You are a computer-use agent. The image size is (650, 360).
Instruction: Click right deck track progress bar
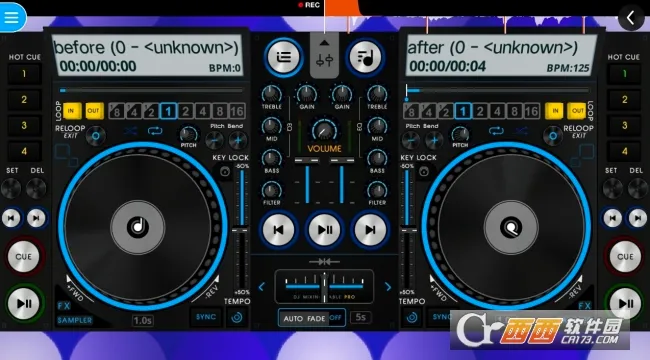(x=497, y=90)
